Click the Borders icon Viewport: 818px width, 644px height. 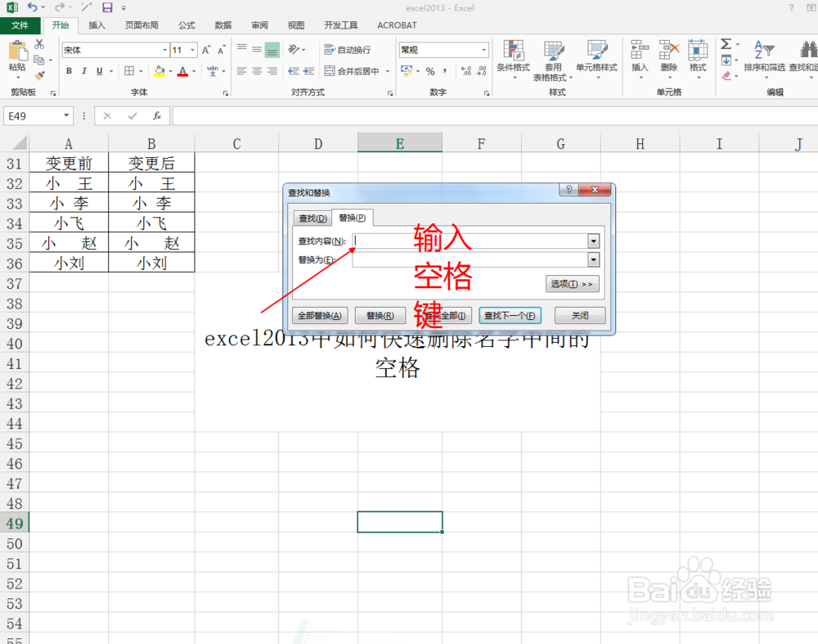pyautogui.click(x=129, y=71)
